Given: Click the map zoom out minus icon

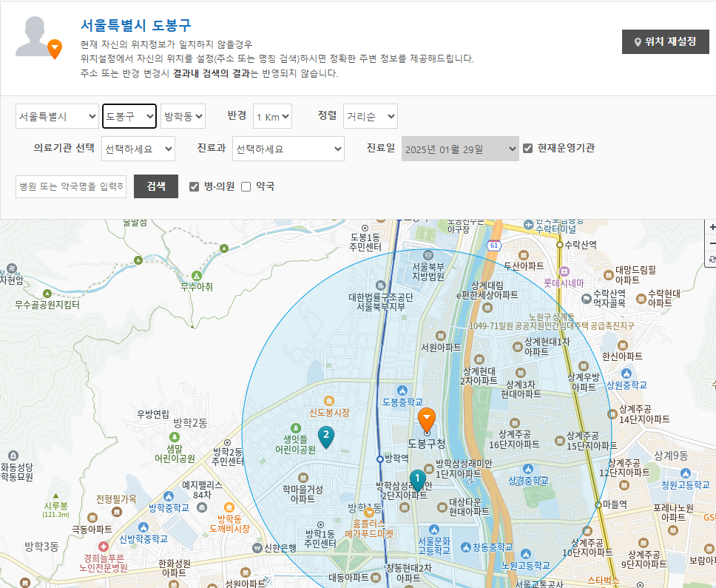Looking at the screenshot, I should point(712,243).
